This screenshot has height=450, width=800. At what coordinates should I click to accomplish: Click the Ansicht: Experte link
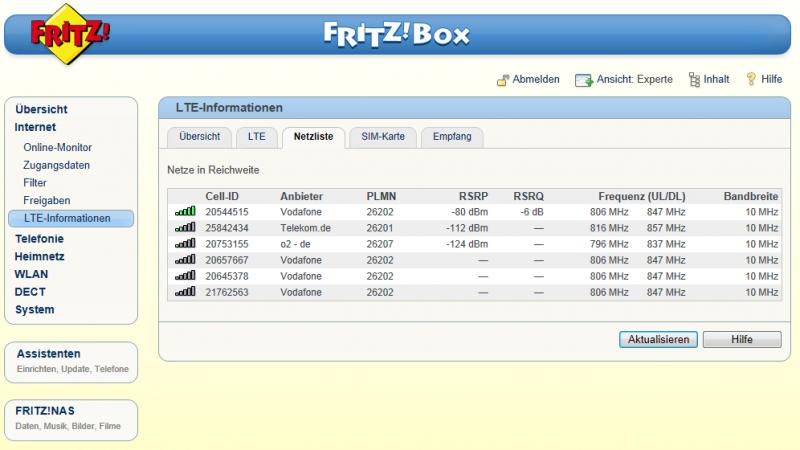point(635,80)
